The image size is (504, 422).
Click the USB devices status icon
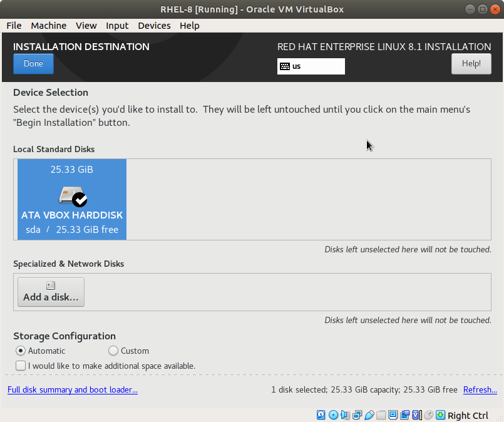tap(369, 415)
